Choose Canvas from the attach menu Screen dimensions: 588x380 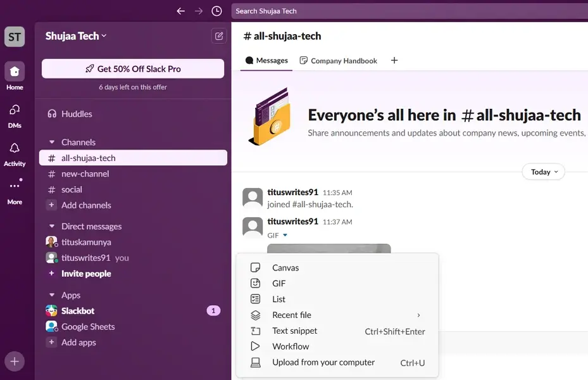[x=337, y=267]
